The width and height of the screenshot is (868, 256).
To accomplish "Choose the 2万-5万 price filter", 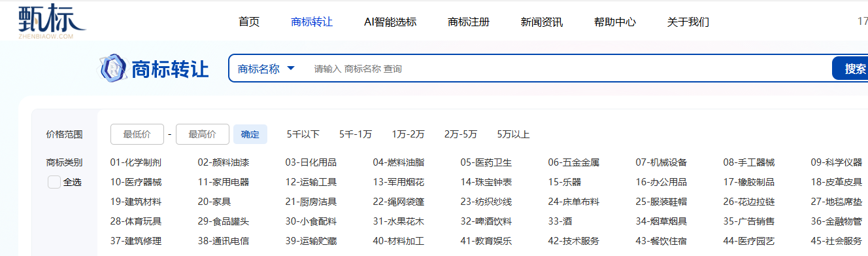I will tap(461, 134).
